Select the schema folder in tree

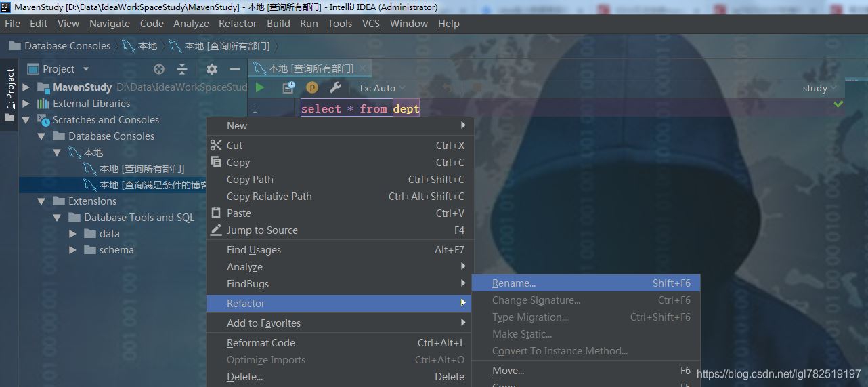pos(116,250)
